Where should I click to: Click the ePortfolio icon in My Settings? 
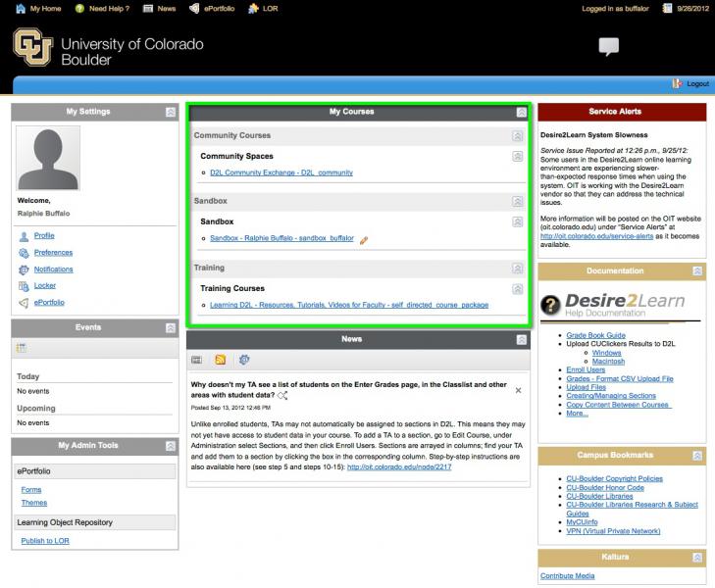click(24, 303)
